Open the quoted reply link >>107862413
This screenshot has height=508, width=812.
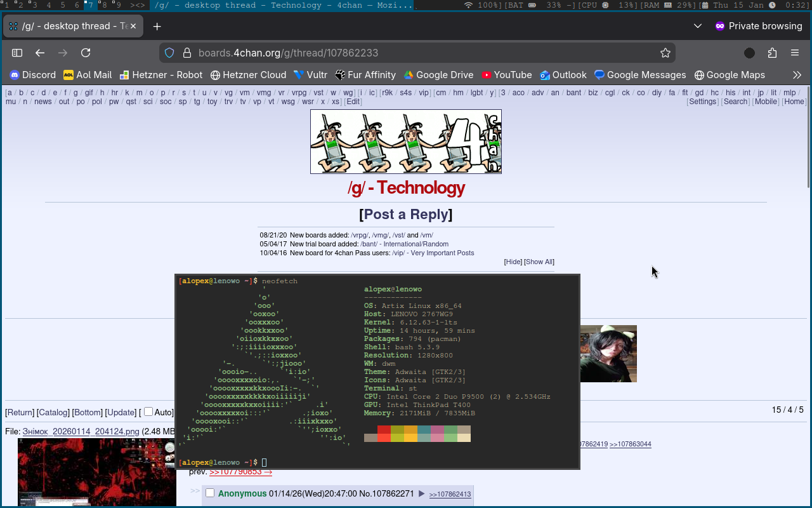[x=450, y=495]
